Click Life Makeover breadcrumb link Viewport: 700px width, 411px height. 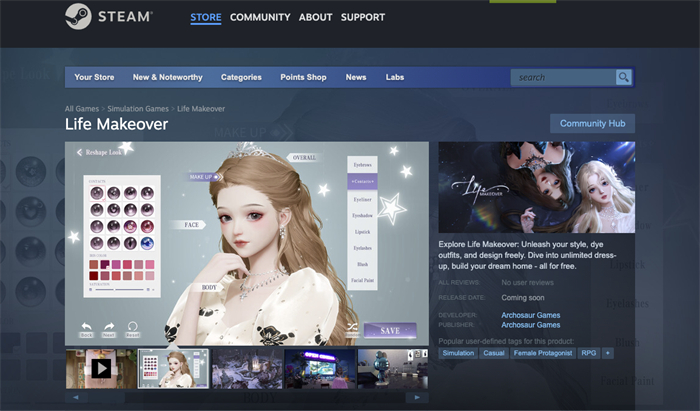click(x=201, y=108)
